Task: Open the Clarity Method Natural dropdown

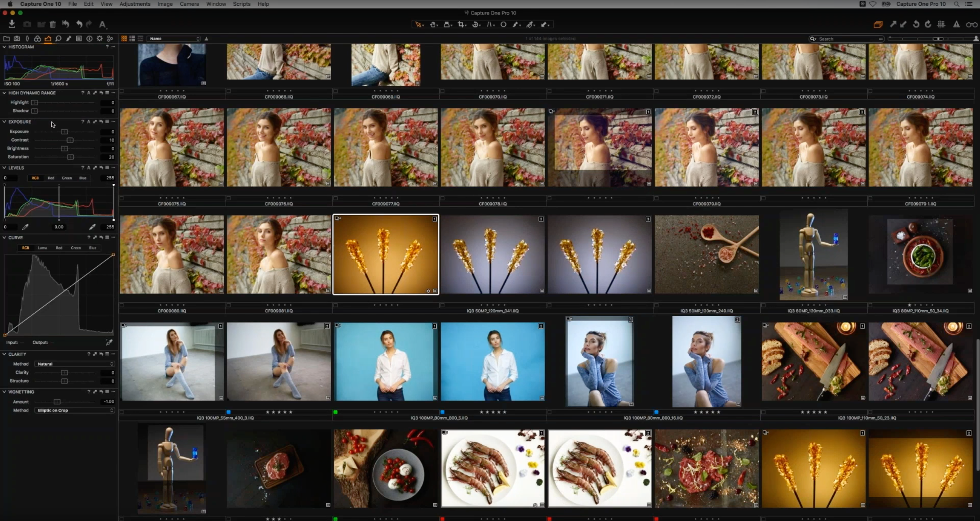Action: 75,364
